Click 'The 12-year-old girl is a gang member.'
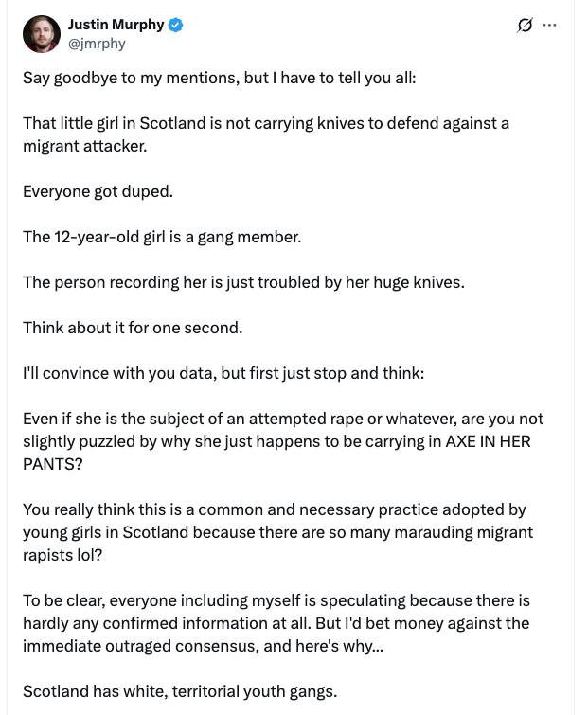The width and height of the screenshot is (588, 715). point(161,237)
